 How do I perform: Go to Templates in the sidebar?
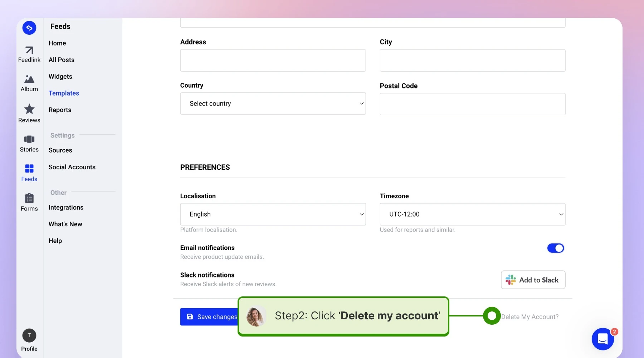coord(64,93)
